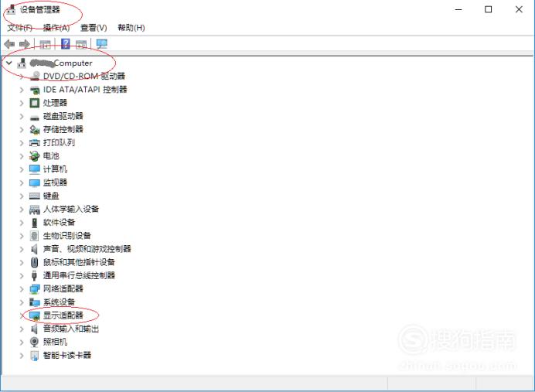This screenshot has width=535, height=392.
Task: Click the 音频输入和输出 audio icon
Action: coord(34,329)
